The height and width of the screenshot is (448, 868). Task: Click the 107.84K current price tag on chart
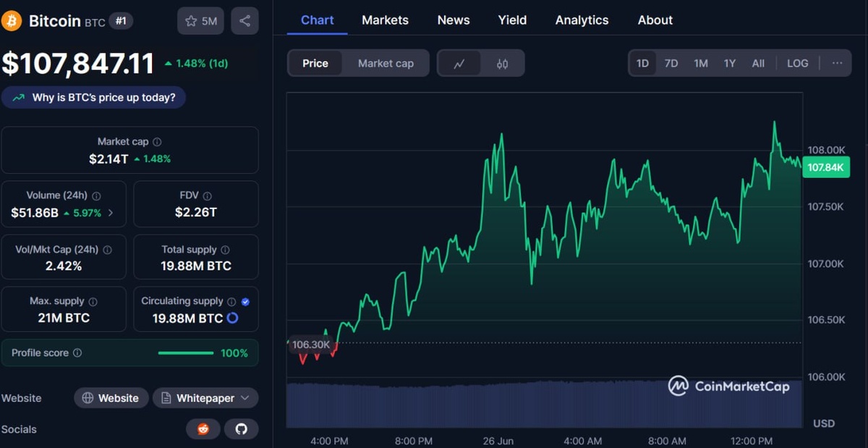[826, 167]
